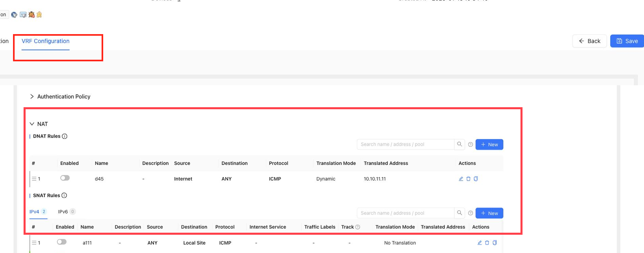Delete the d45 DNAT rule
Viewport: 644px width, 253px height.
click(468, 179)
